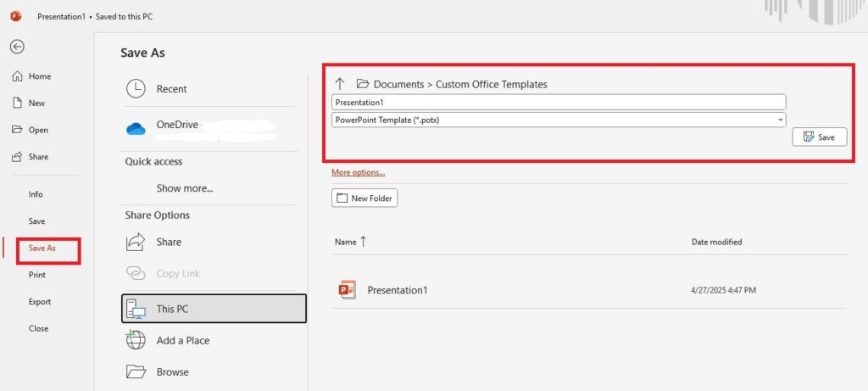Click the PowerPoint logo in title bar
This screenshot has width=868, height=391.
click(x=15, y=16)
